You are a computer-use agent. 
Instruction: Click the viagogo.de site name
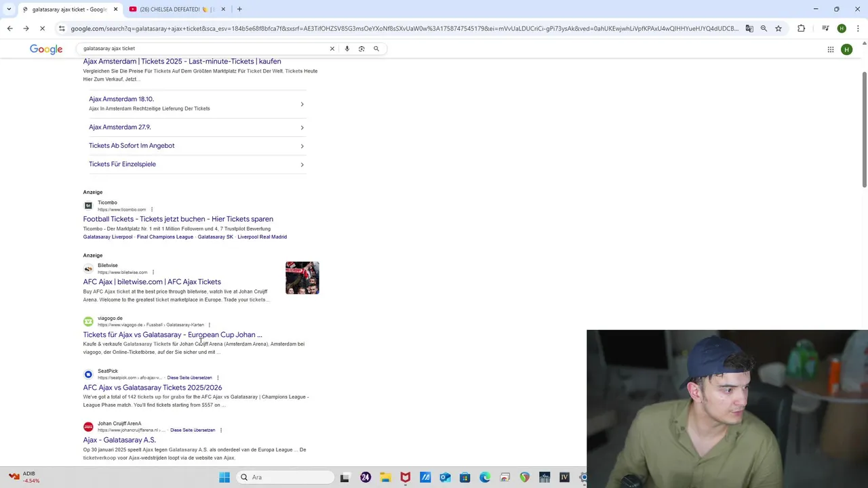pyautogui.click(x=110, y=319)
